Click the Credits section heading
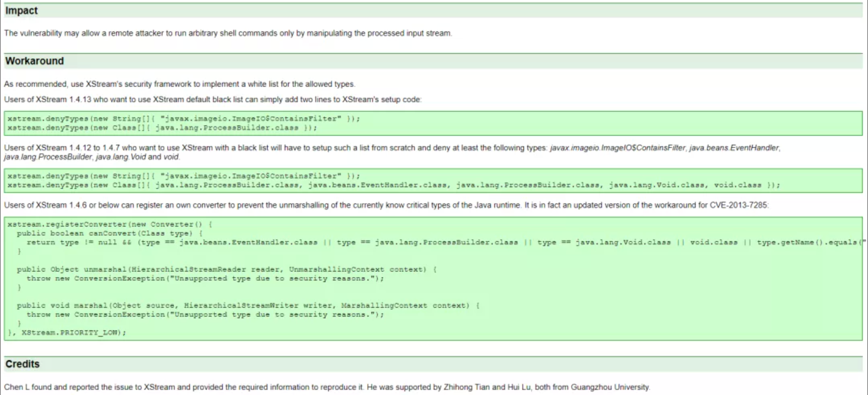Image resolution: width=868 pixels, height=395 pixels. [22, 364]
